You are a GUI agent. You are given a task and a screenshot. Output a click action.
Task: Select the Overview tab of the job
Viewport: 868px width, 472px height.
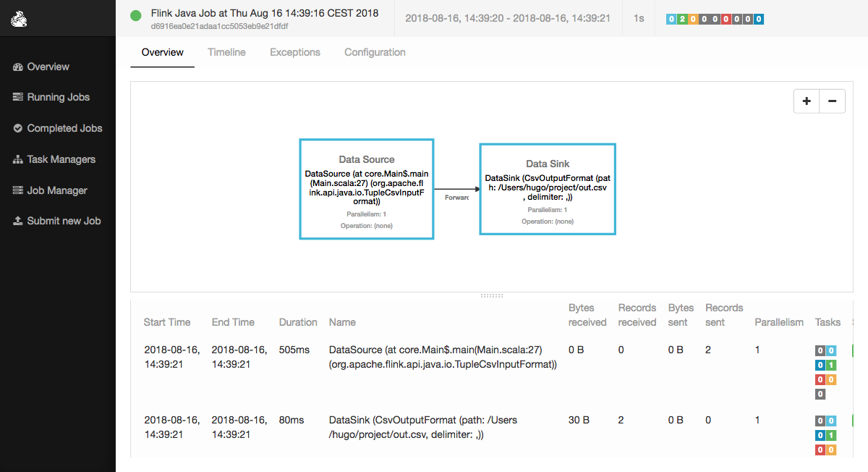click(163, 52)
